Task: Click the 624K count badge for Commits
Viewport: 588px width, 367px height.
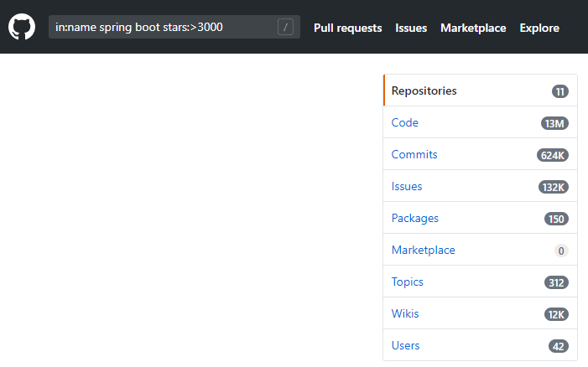Action: point(553,155)
